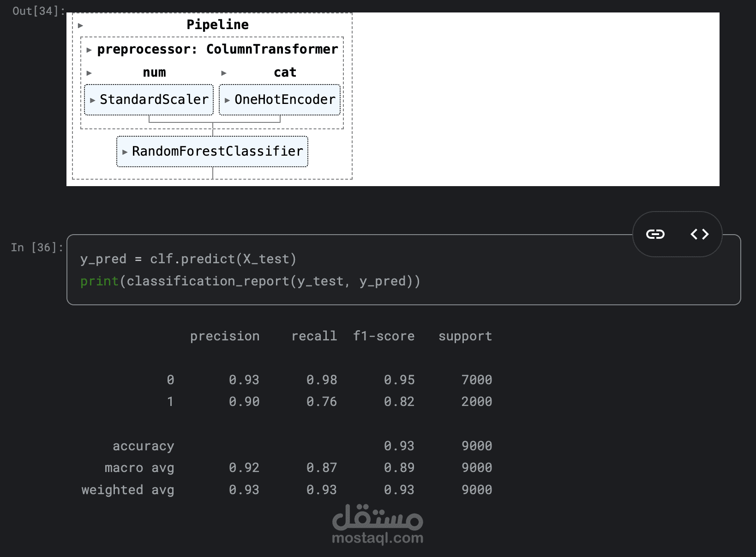Click the RandomForestClassifier estimator box
The height and width of the screenshot is (557, 756).
tap(217, 151)
